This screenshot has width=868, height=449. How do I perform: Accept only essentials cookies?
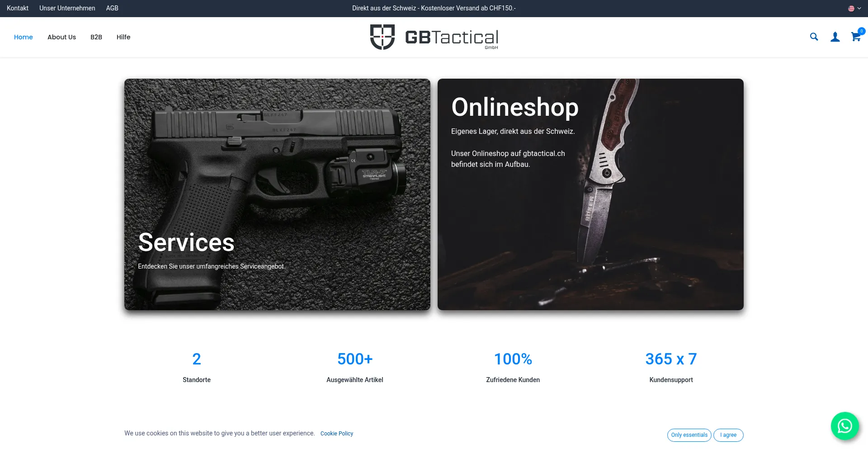point(689,435)
